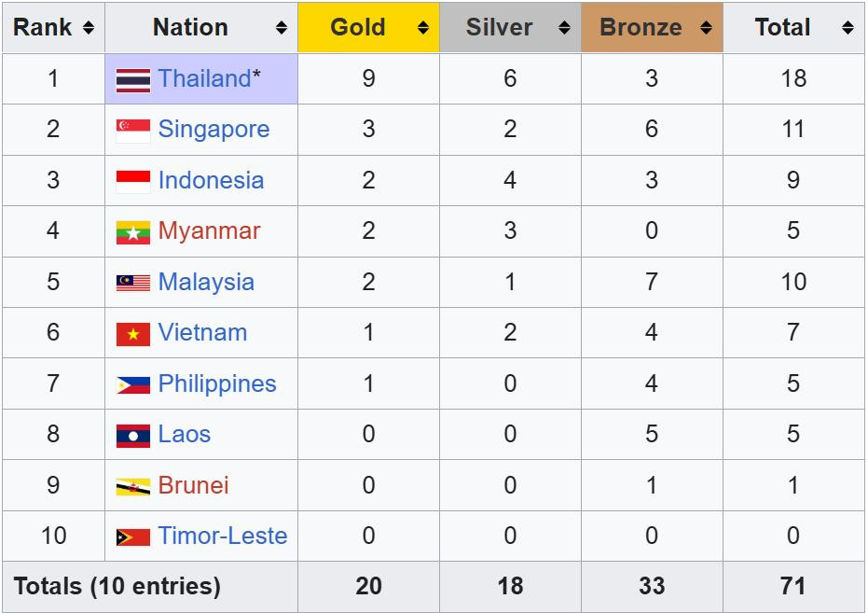
Task: Click the Thailand flag icon
Action: (x=132, y=80)
